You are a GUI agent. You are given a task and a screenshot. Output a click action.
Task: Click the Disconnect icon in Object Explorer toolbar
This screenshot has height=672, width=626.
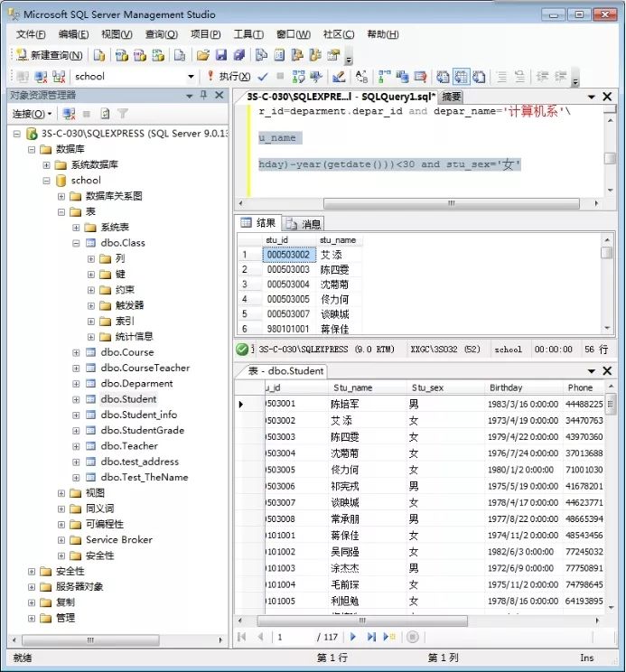[69, 114]
